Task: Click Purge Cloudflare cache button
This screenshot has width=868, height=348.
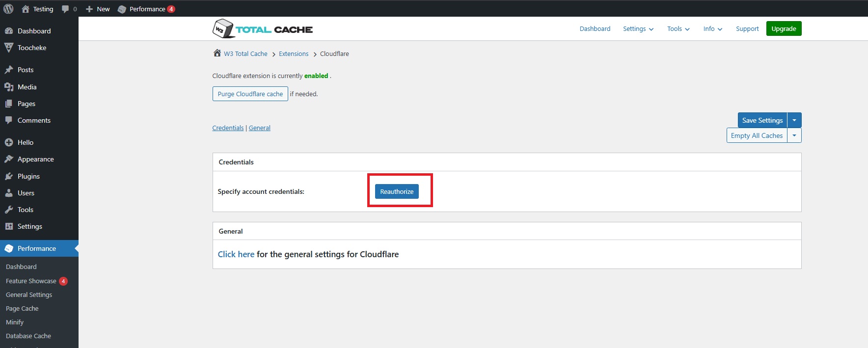Action: (x=250, y=94)
